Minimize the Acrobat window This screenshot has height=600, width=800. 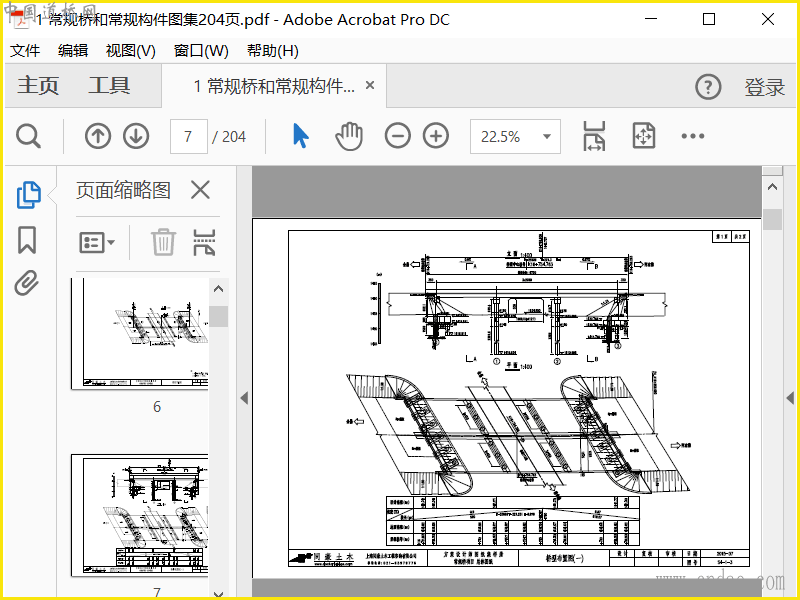tap(651, 19)
